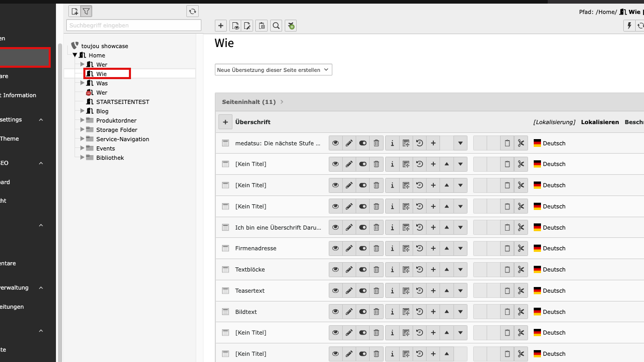Image resolution: width=644 pixels, height=362 pixels.
Task: Expand the Produktordner folder in the tree
Action: tap(82, 120)
